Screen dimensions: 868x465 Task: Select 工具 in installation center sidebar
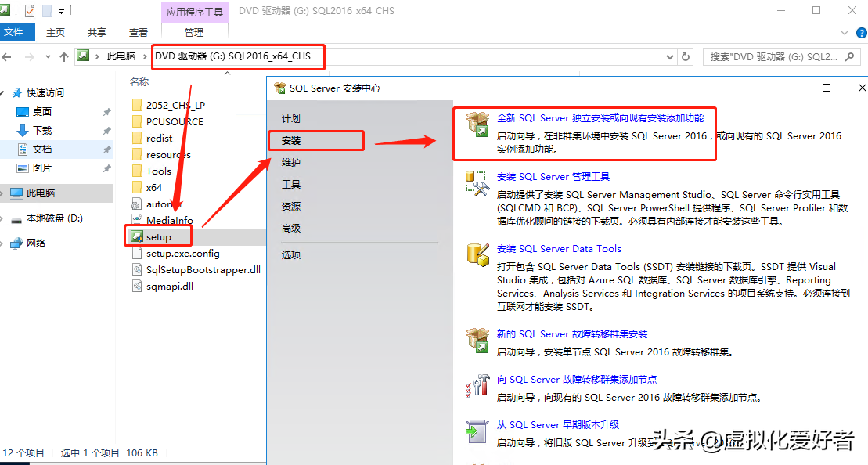click(291, 184)
